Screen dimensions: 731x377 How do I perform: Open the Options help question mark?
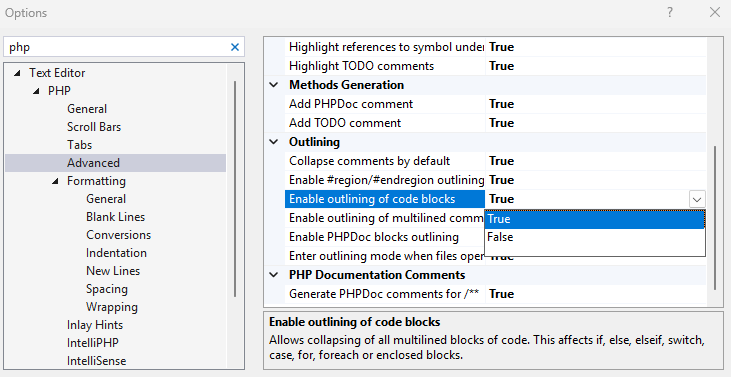pyautogui.click(x=670, y=13)
